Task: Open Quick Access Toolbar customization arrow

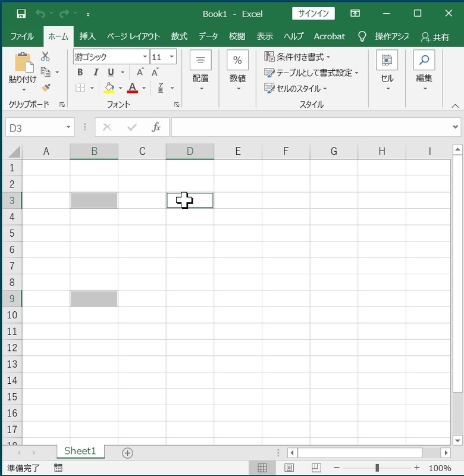Action: [x=88, y=14]
